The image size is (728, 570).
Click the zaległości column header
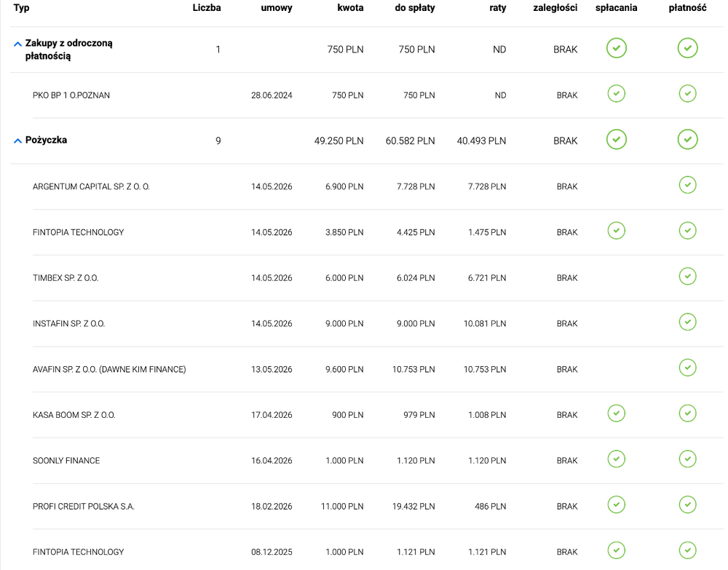555,8
